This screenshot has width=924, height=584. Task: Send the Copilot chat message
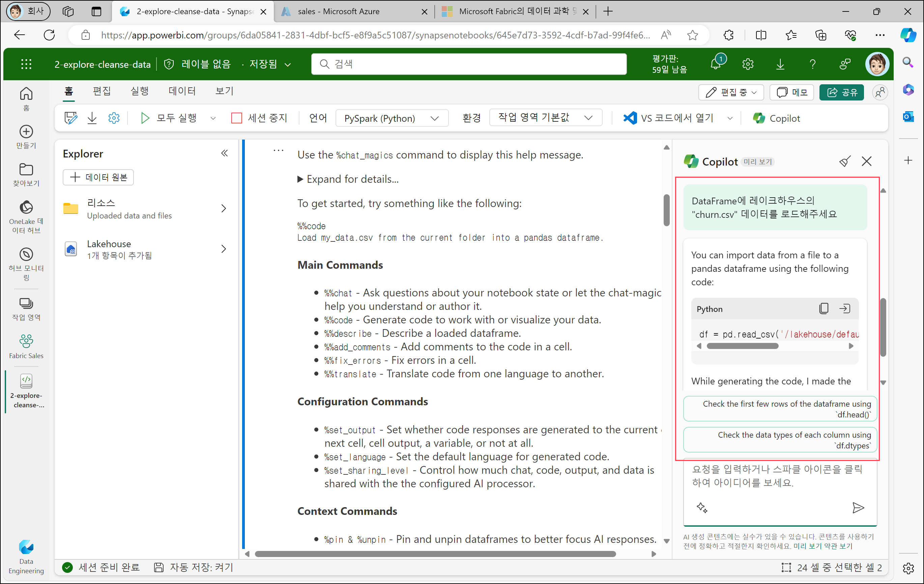coord(858,508)
